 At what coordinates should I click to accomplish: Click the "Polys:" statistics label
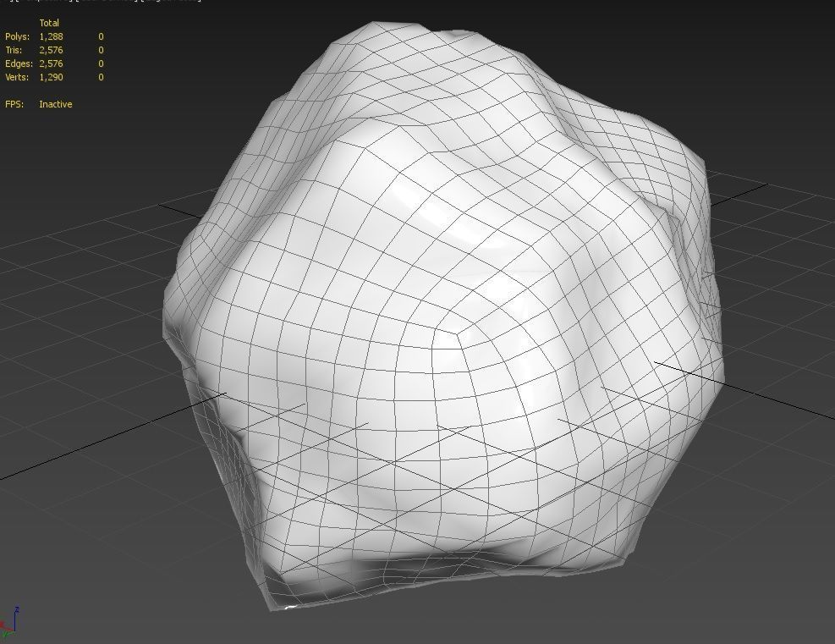17,36
